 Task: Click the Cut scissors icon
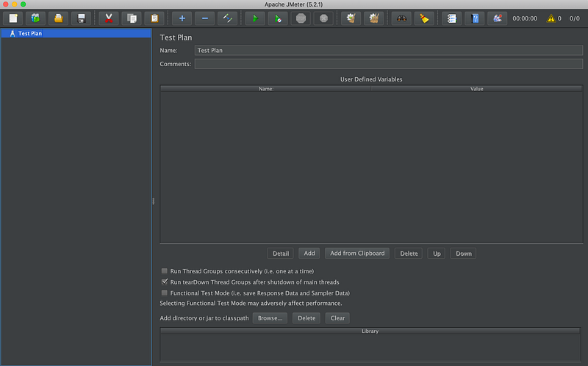pos(109,18)
